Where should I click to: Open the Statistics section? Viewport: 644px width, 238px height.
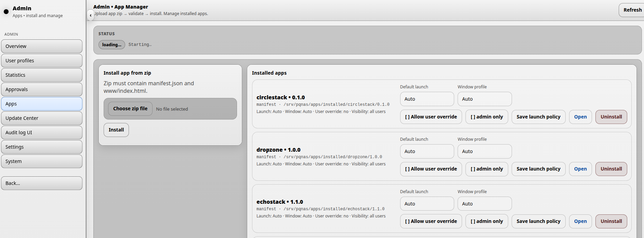point(42,75)
